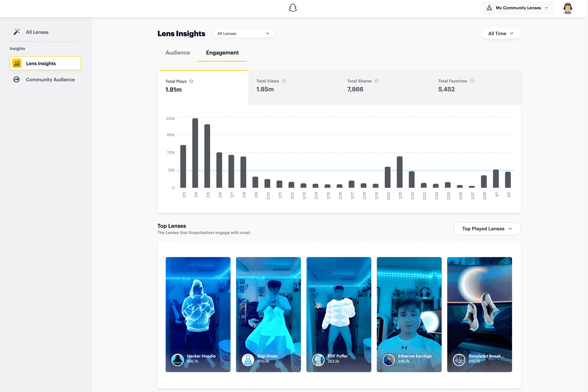Viewport: 588px width, 392px height.
Task: Click the Total Plays info icon
Action: 191,81
